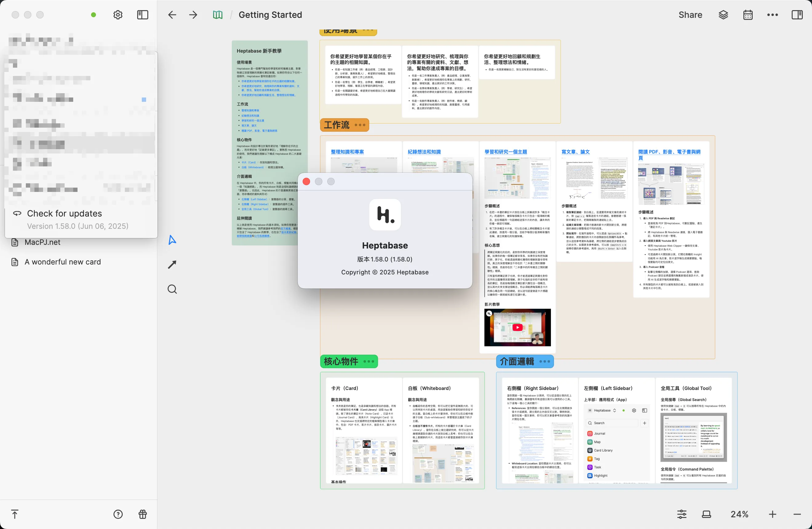This screenshot has height=529, width=812.
Task: Open the 整理知識和專案 card link
Action: (347, 152)
